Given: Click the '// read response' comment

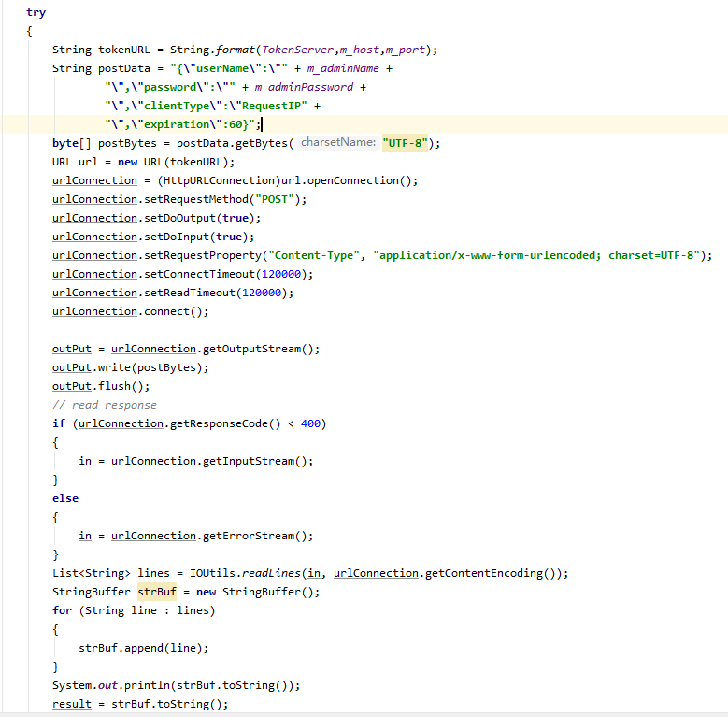Looking at the screenshot, I should (x=105, y=405).
